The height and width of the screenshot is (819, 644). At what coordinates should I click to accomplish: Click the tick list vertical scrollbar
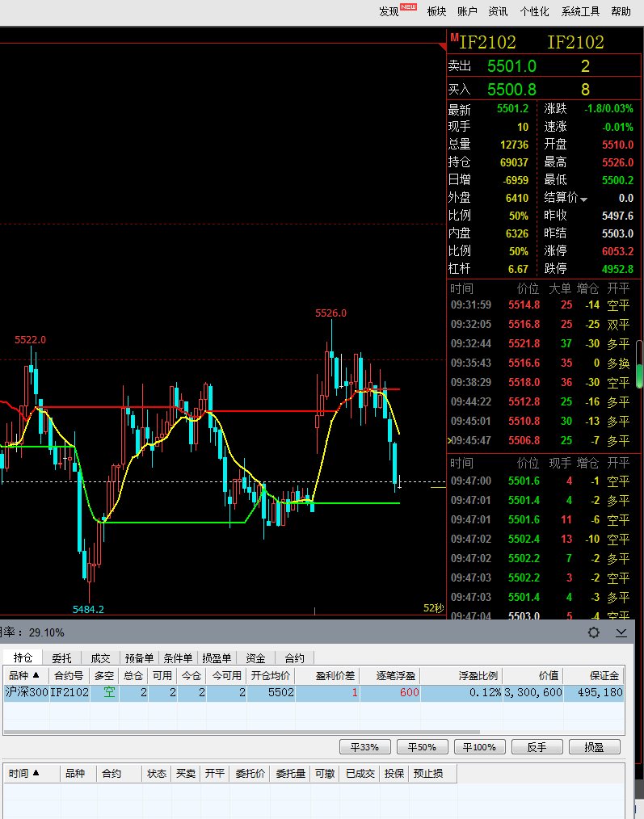coord(639,363)
